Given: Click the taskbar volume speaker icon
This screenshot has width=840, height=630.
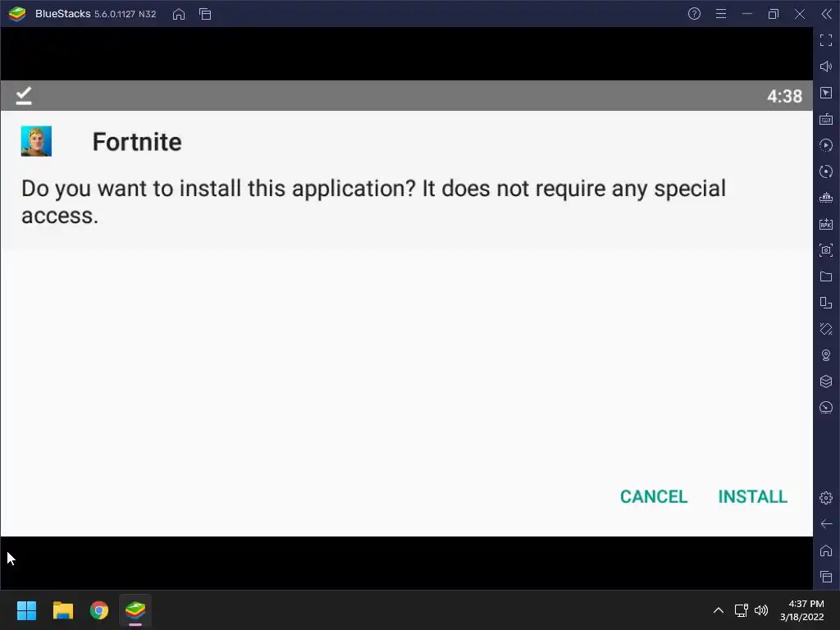Looking at the screenshot, I should point(760,610).
